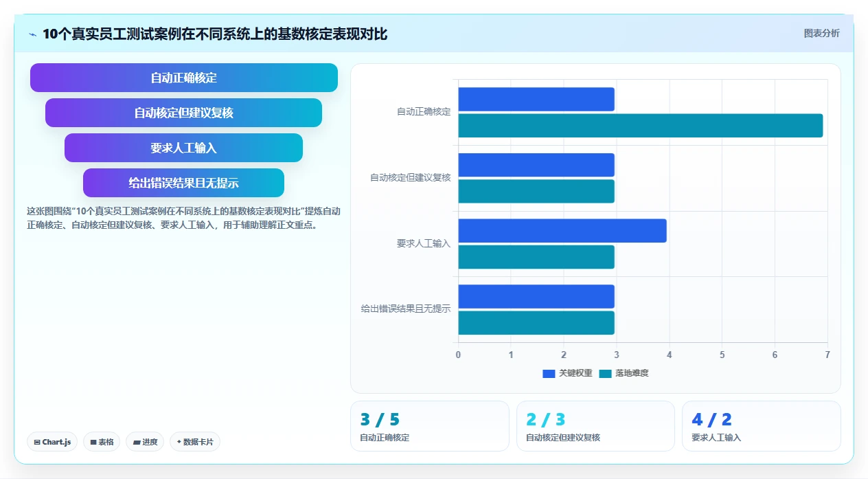Image resolution: width=868 pixels, height=479 pixels.
Task: Click the blue 关键权重 bar for 自动正确核定
Action: click(536, 99)
